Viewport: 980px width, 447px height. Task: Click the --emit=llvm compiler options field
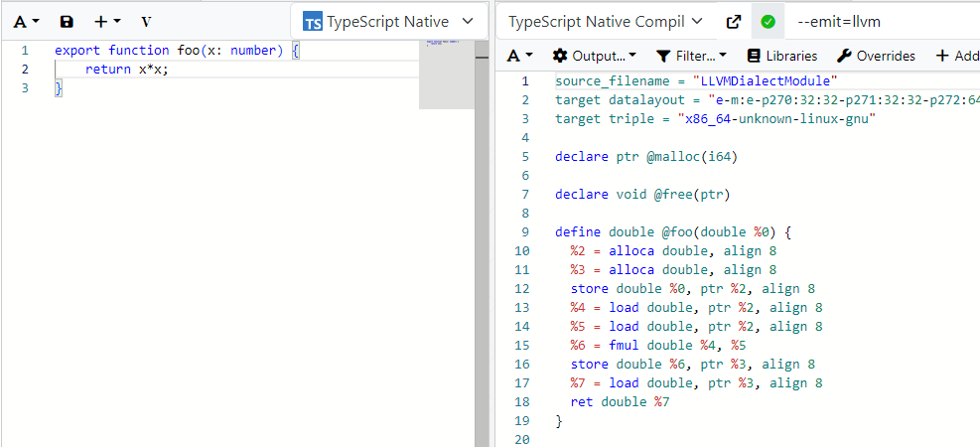(x=885, y=22)
